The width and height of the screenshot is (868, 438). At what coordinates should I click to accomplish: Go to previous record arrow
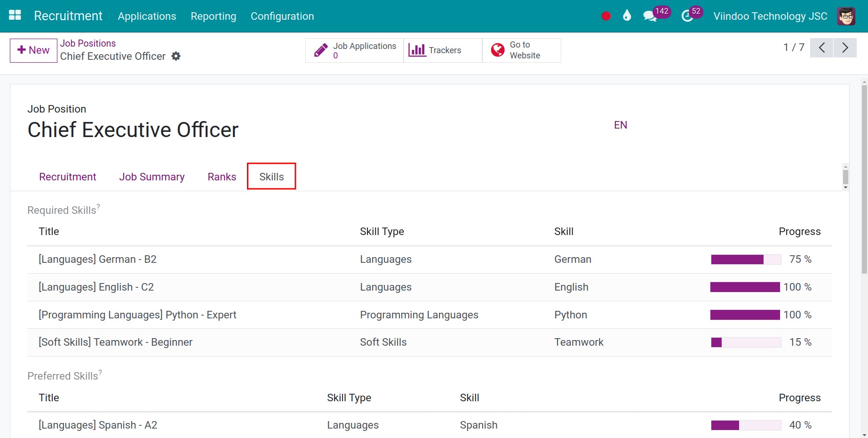point(822,48)
